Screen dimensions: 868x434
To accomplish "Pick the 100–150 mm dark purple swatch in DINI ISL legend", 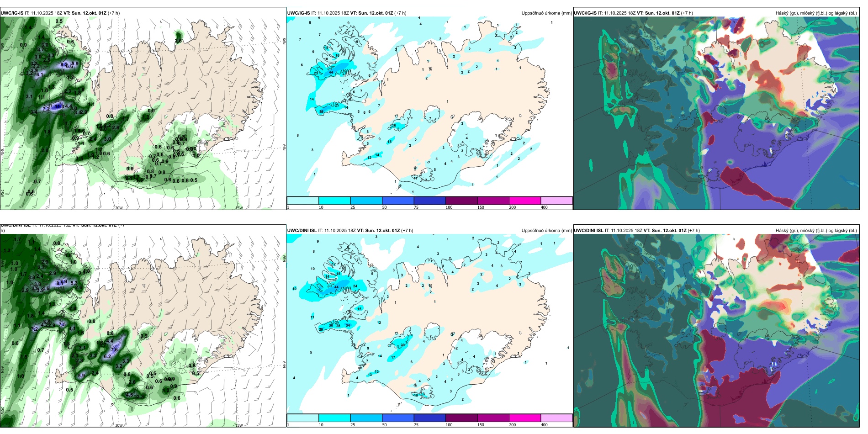I will click(461, 418).
